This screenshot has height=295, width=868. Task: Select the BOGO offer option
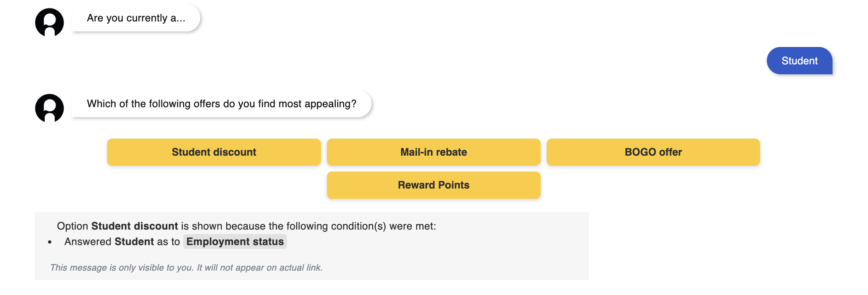click(x=653, y=152)
